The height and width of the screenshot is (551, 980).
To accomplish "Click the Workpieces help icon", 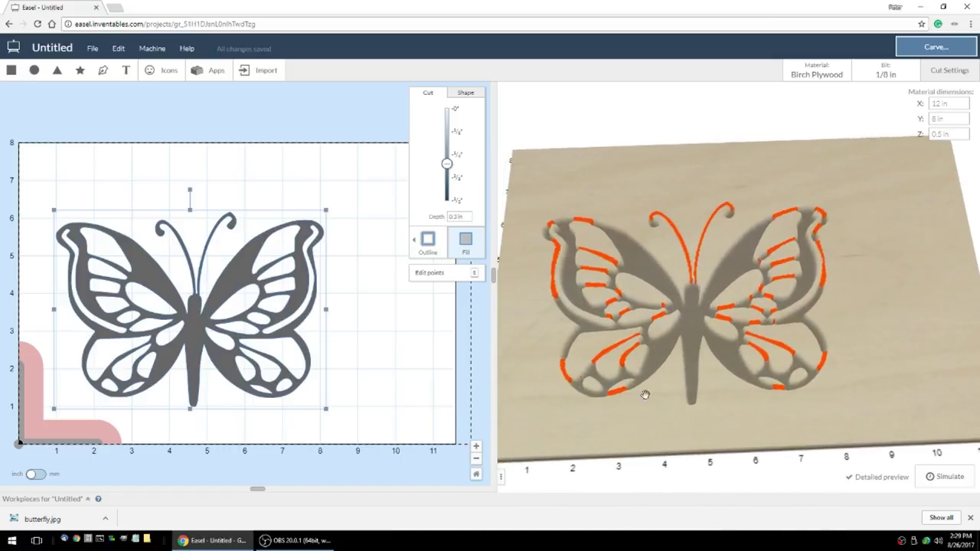I will (98, 499).
